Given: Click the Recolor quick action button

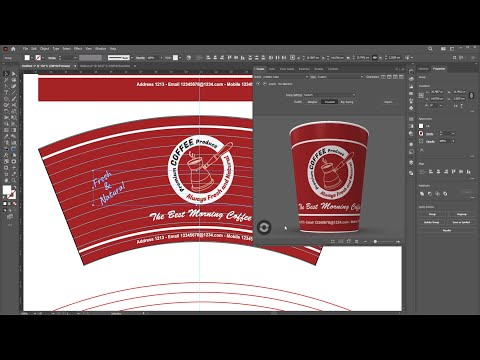Looking at the screenshot, I should [447, 230].
